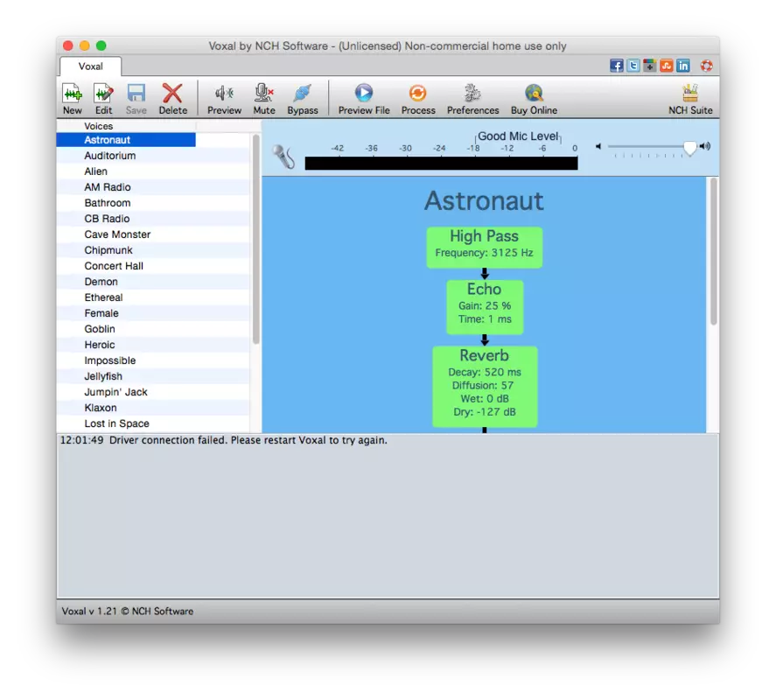Pick the Cave Monster voice
The image size is (776, 700).
click(x=153, y=234)
